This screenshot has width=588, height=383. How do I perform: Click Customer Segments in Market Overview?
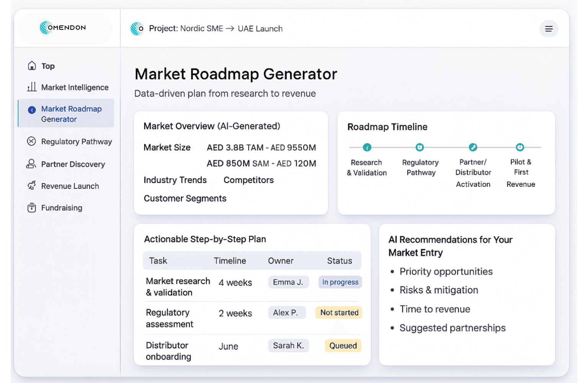point(185,198)
